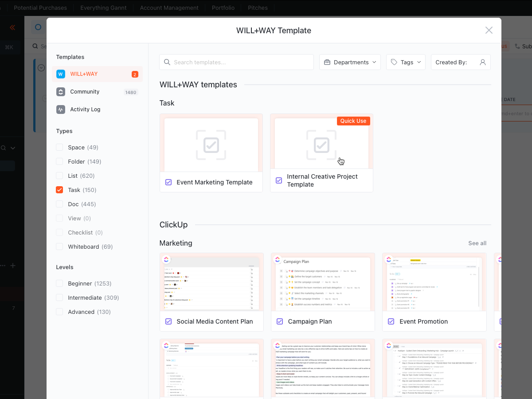Switch to Portfolio tab in background
The height and width of the screenshot is (399, 532).
pyautogui.click(x=223, y=8)
